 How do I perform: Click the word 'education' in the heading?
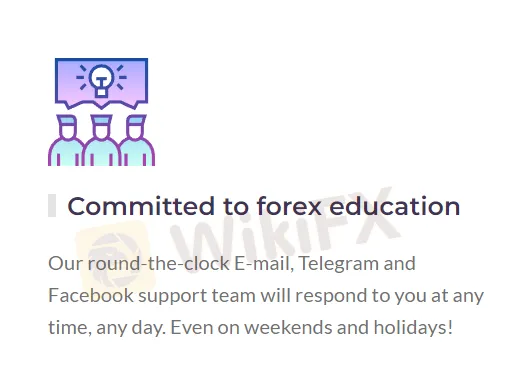pos(395,206)
